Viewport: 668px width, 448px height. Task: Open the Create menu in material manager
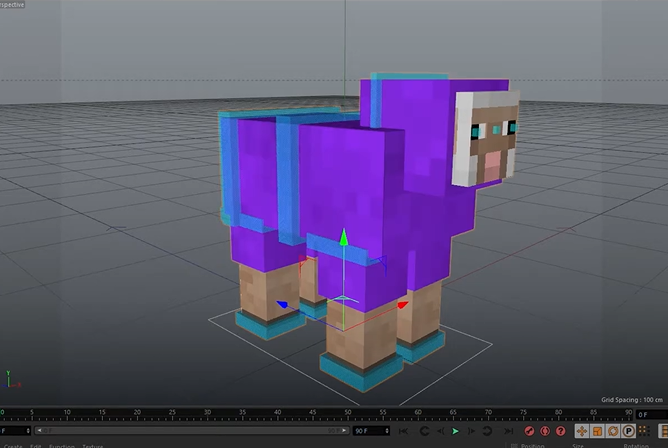13,446
